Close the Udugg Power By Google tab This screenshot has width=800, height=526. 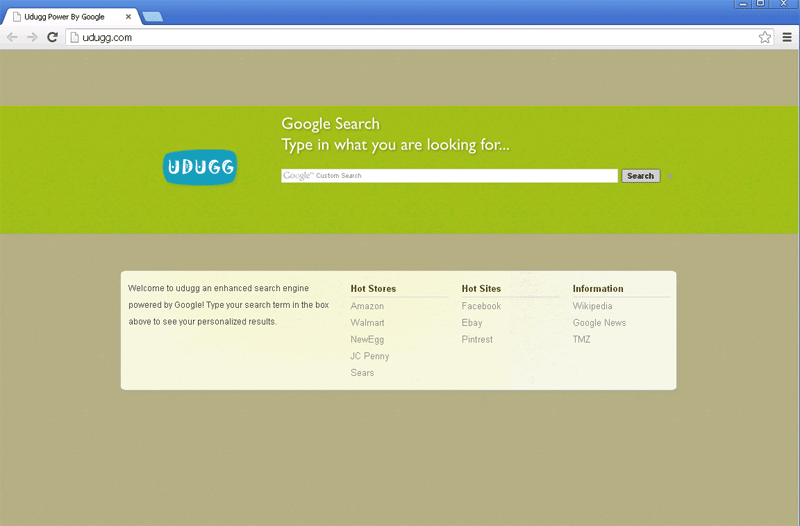(x=128, y=17)
